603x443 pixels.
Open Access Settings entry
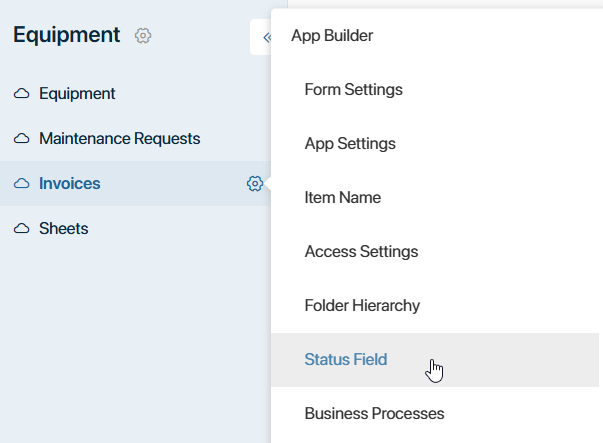click(361, 252)
